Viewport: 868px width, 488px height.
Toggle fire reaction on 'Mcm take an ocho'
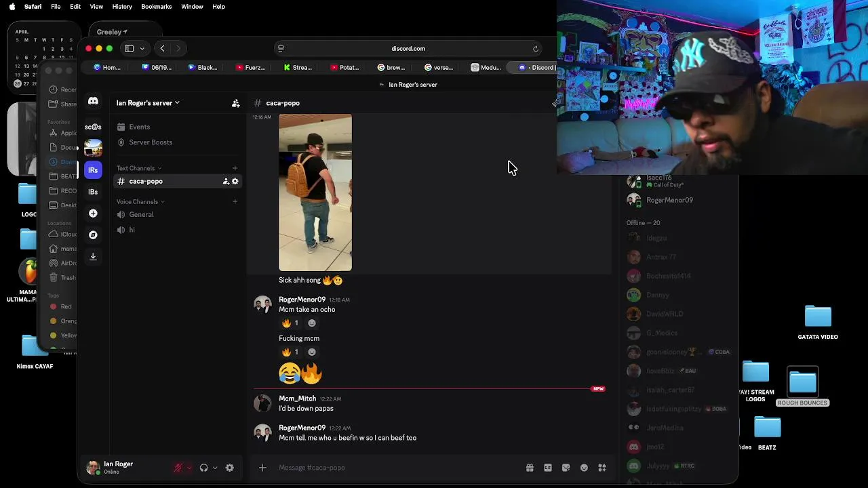(290, 323)
